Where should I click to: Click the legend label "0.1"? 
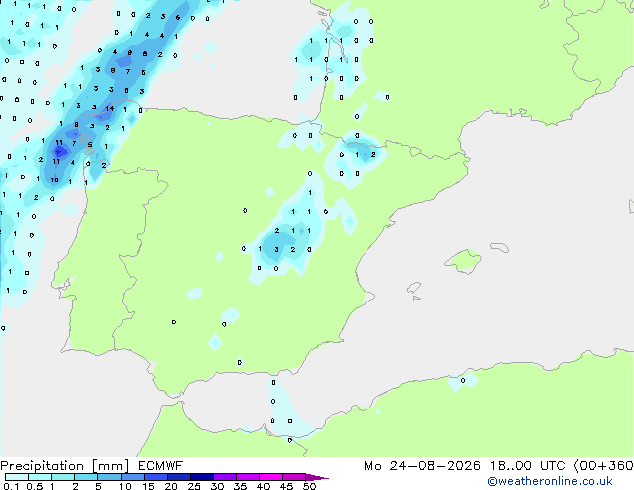click(x=11, y=486)
